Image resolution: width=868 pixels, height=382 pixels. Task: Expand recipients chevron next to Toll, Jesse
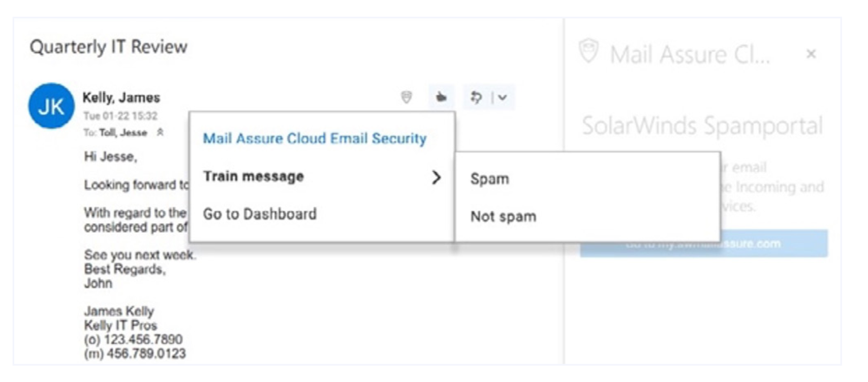(160, 132)
